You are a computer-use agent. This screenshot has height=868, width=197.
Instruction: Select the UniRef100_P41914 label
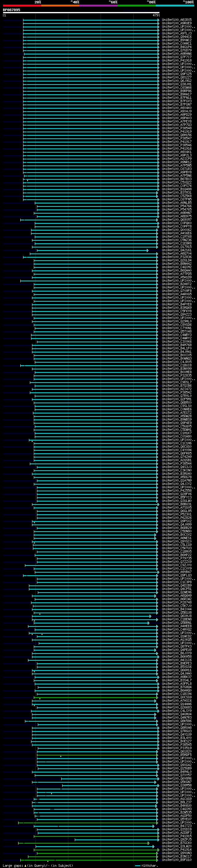(176, 850)
